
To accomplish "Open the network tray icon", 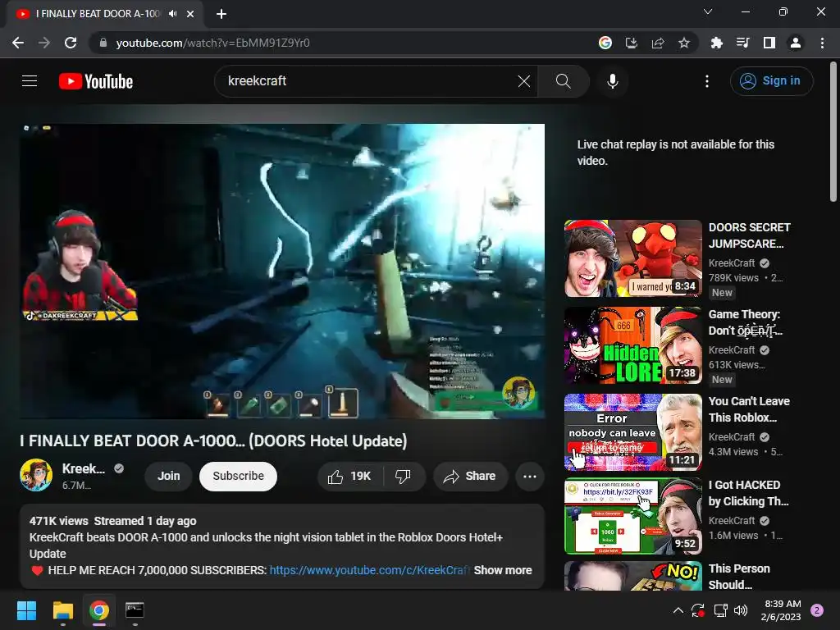I will click(720, 610).
